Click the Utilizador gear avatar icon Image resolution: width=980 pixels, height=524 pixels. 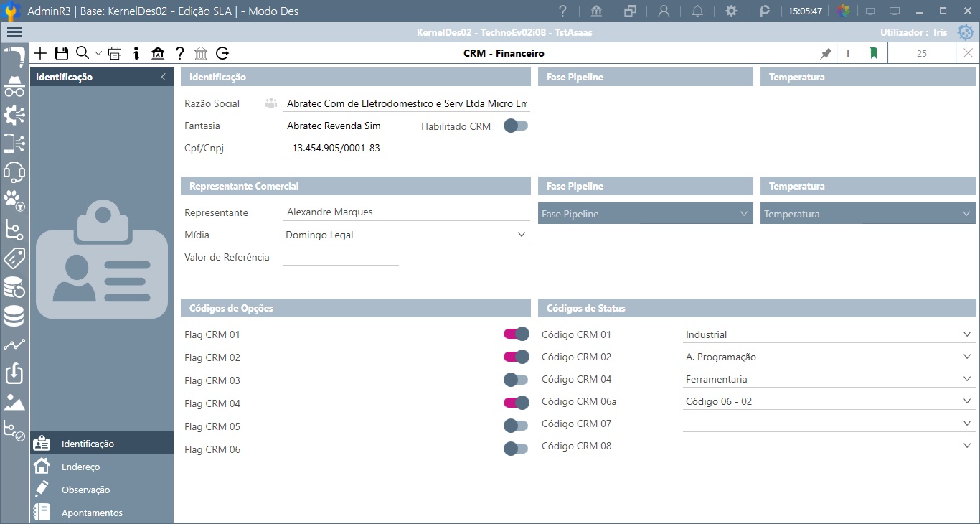[x=966, y=32]
